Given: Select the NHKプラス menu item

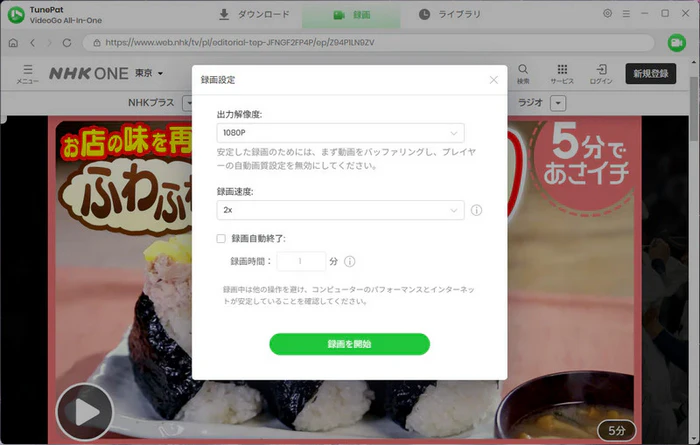Looking at the screenshot, I should [x=151, y=103].
